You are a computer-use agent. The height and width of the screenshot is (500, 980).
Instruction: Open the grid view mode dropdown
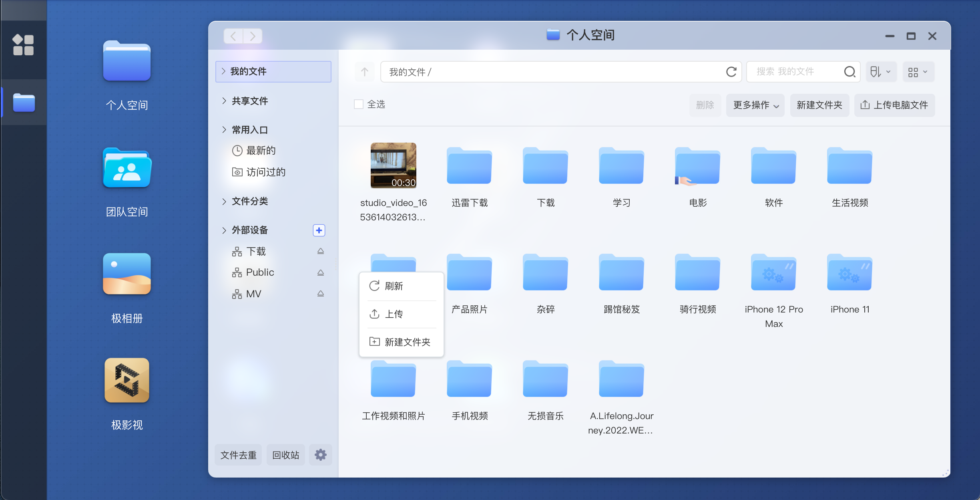[x=918, y=72]
